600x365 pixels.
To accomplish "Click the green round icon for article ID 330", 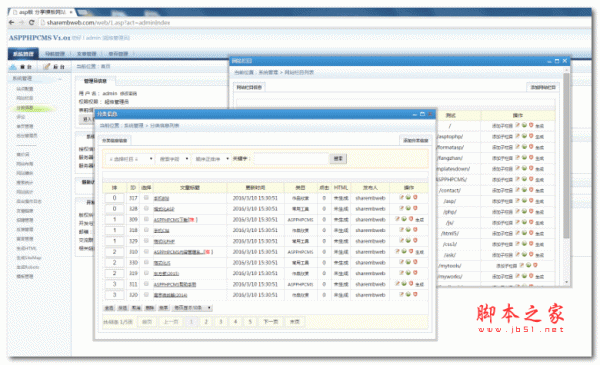I will pyautogui.click(x=408, y=262).
